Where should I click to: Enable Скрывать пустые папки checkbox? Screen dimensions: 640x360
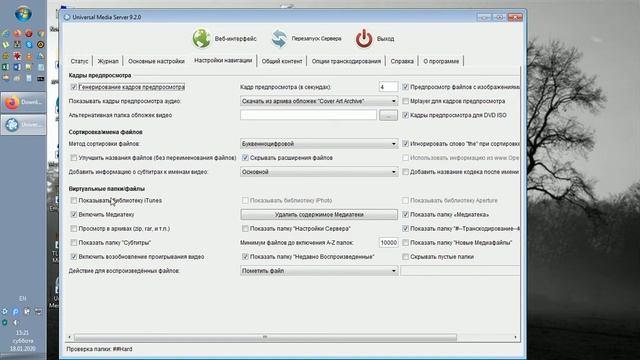[x=405, y=257]
